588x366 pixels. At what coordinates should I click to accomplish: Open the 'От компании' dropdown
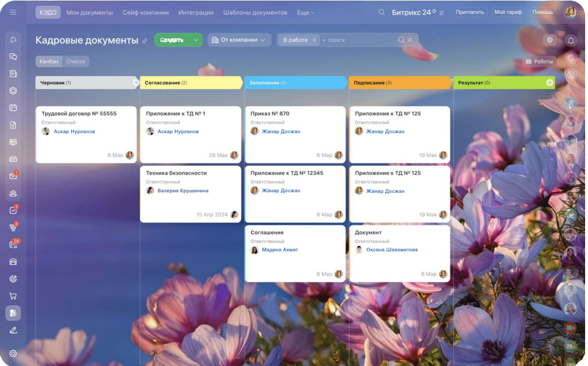[239, 40]
